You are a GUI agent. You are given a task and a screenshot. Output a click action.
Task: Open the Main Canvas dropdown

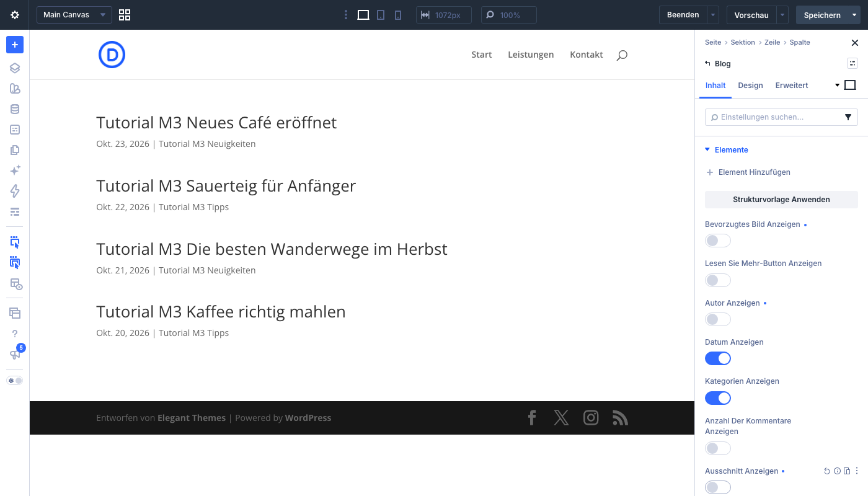pyautogui.click(x=74, y=15)
